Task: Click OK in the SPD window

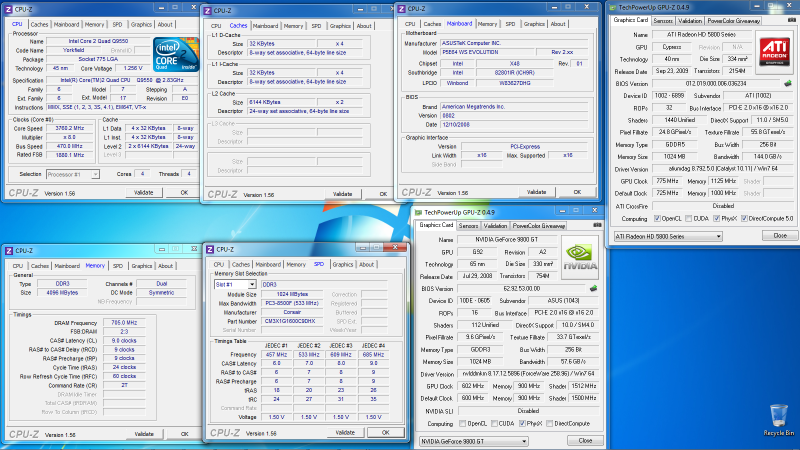Action: pyautogui.click(x=385, y=433)
